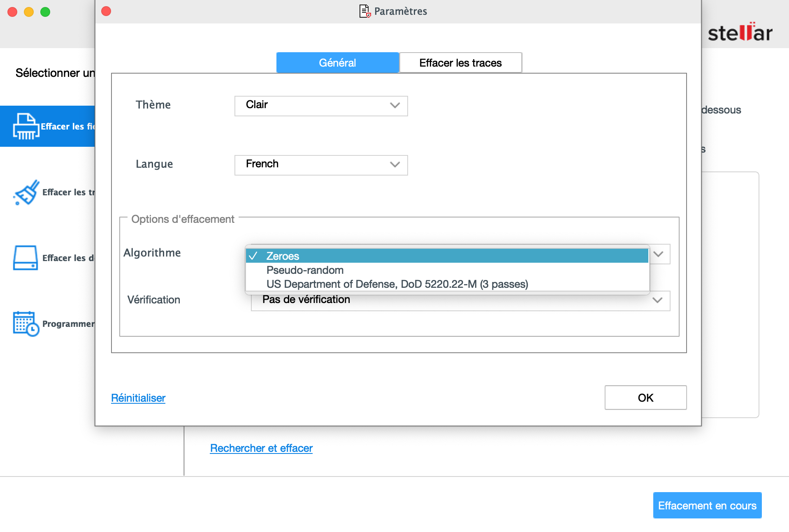Click the broom Effacer les traces icon
This screenshot has height=532, width=789.
coord(26,192)
